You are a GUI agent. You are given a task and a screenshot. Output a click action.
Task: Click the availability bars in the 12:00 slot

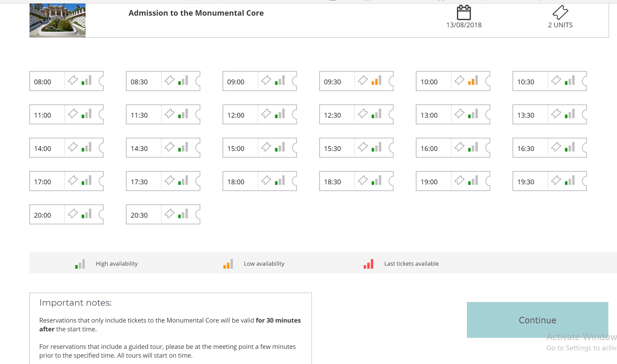(x=280, y=114)
